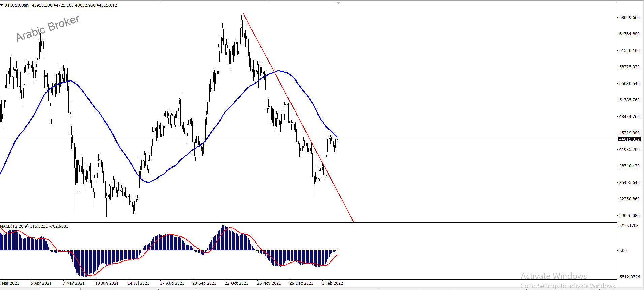
Task: Expand the triangle arrow beside BTCUSD,Daily
Action: 1,5
